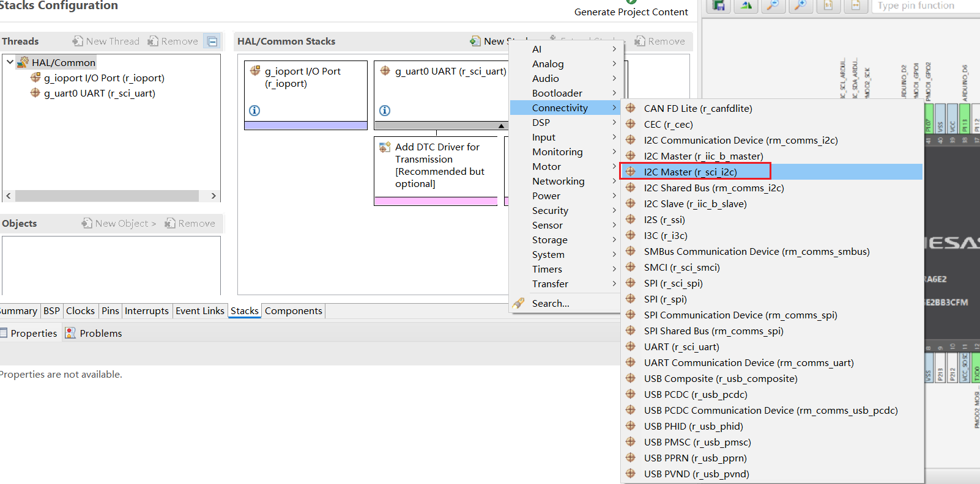Select I2C Master (r_sci_i2c) menu entry
980x484 pixels.
690,172
